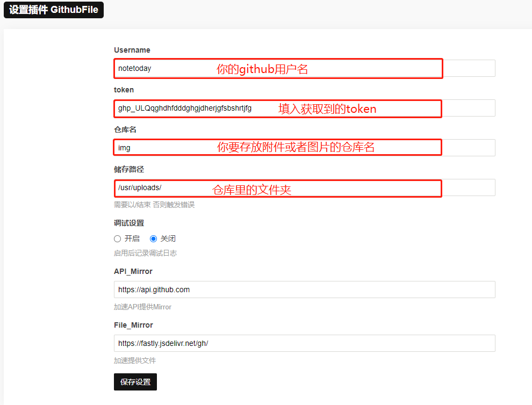The height and width of the screenshot is (405, 532).
Task: Focus the token input field
Action: [x=304, y=108]
